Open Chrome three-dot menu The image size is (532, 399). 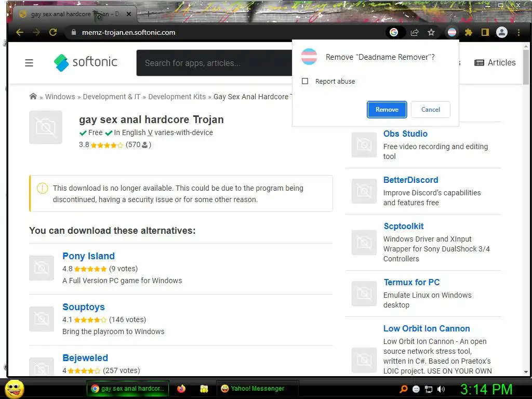pyautogui.click(x=519, y=33)
